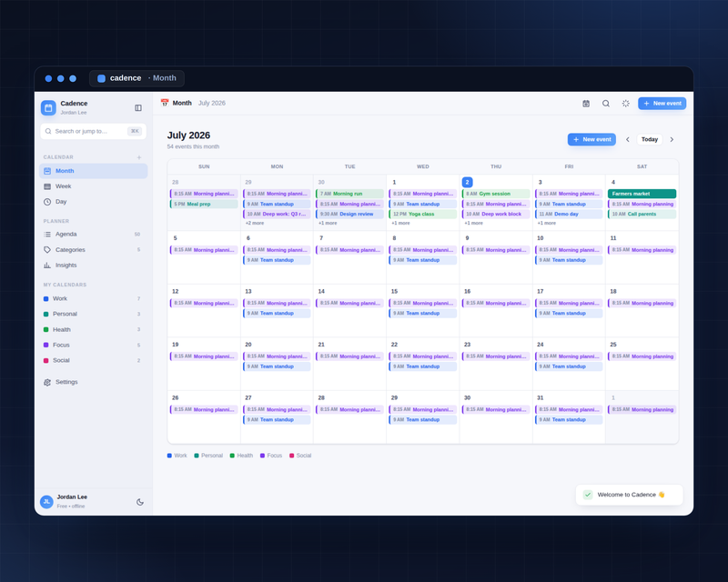The image size is (728, 582).
Task: Click the check icon in Welcome toast
Action: [x=588, y=495]
